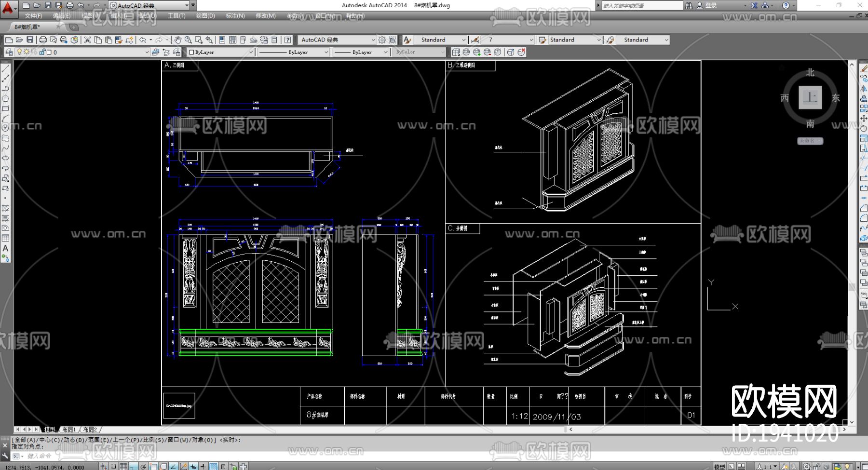This screenshot has height=470, width=868.
Task: Expand the layer name dropdown showing 0
Action: tap(147, 52)
